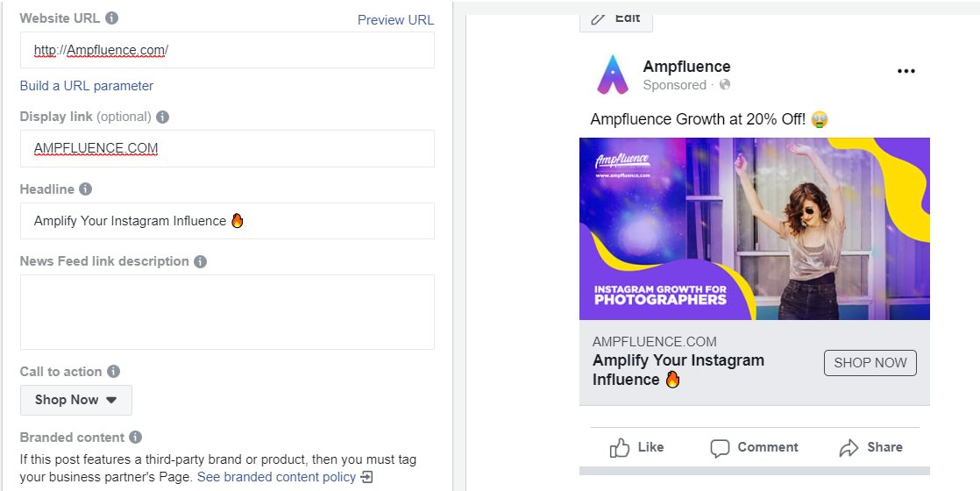The width and height of the screenshot is (980, 491).
Task: Click the Headline info icon
Action: 85,189
